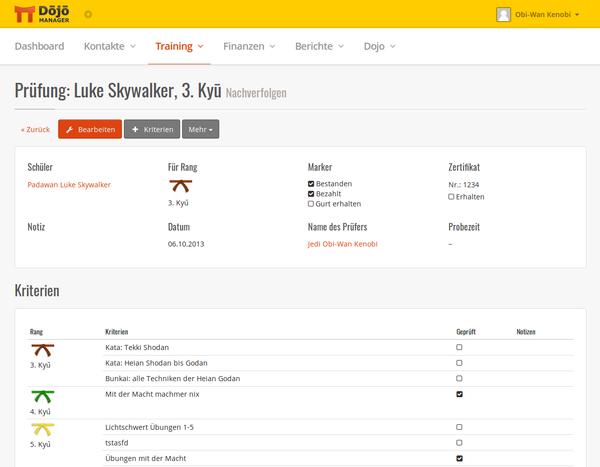The height and width of the screenshot is (467, 600).
Task: Open the Mehr dropdown button
Action: pos(201,130)
